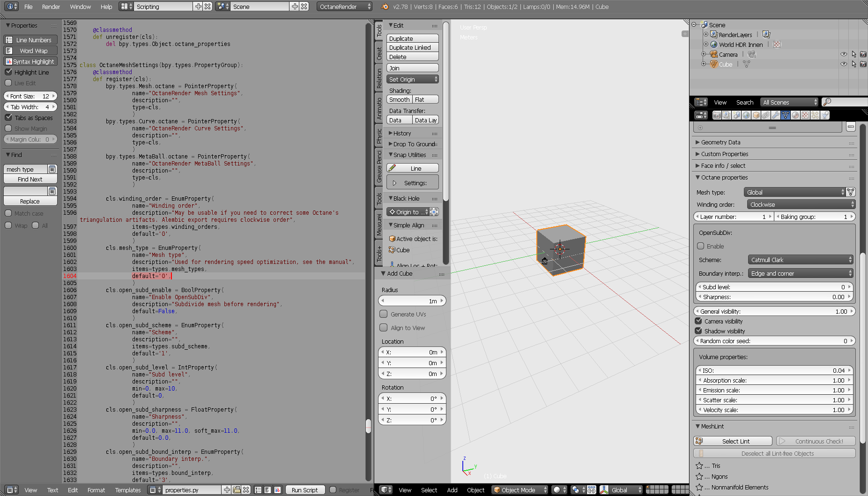Open the All Scenes outliner display dropdown

(x=789, y=102)
